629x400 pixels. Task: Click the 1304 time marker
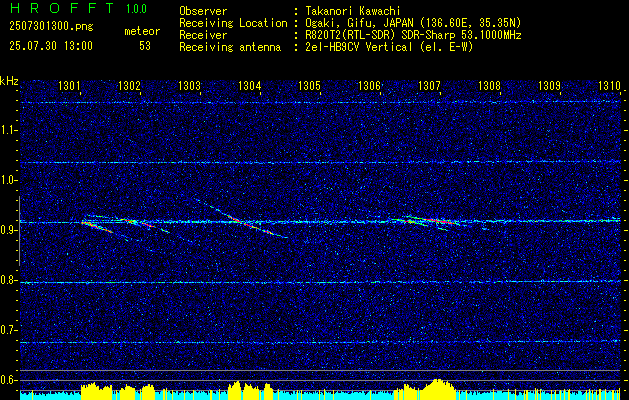point(250,85)
